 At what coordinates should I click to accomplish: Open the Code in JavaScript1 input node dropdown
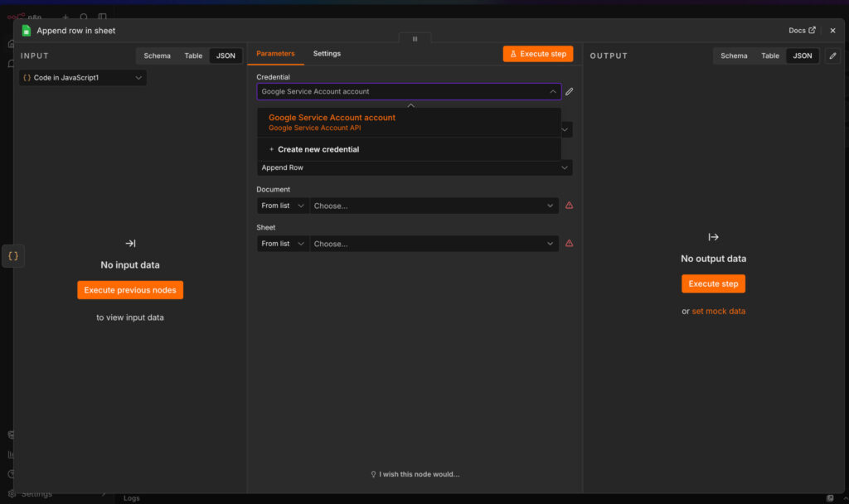pos(83,77)
